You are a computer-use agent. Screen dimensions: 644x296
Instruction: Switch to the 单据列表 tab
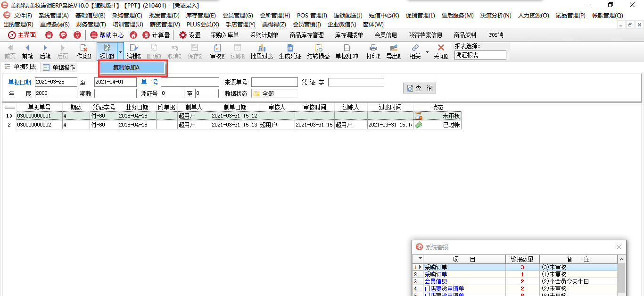[x=21, y=67]
